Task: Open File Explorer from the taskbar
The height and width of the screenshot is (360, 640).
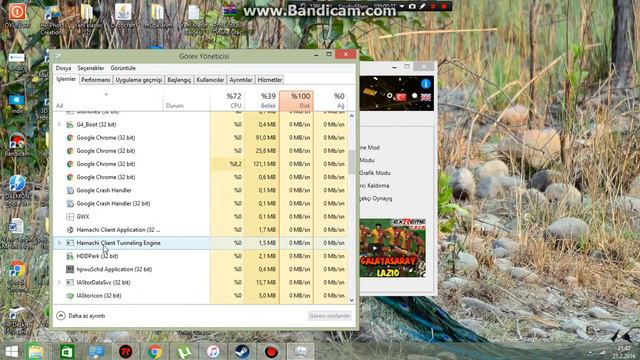Action: 36,351
